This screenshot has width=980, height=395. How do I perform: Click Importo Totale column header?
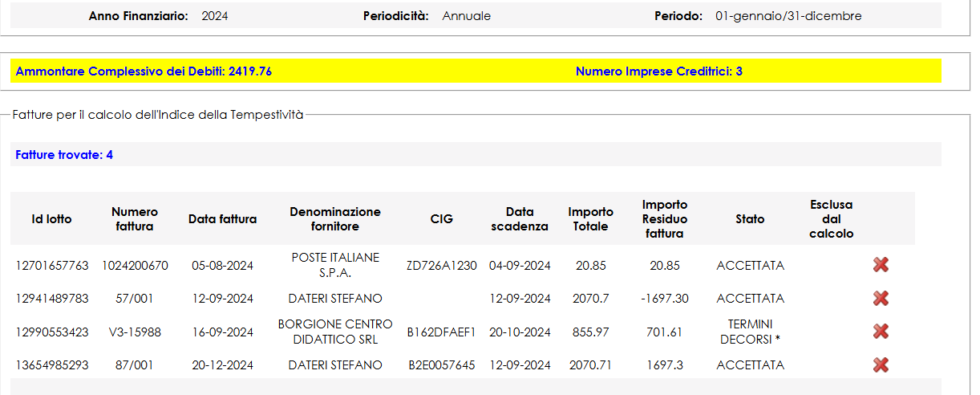(591, 218)
